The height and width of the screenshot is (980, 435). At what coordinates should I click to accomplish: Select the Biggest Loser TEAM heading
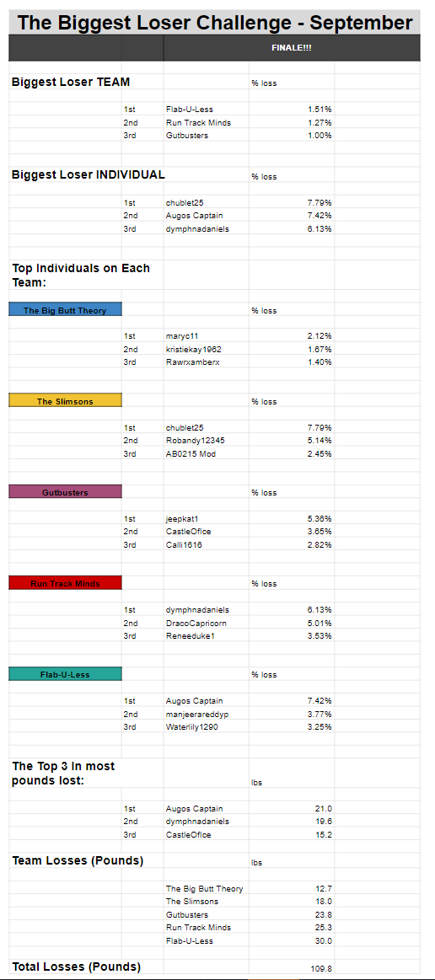click(x=71, y=82)
